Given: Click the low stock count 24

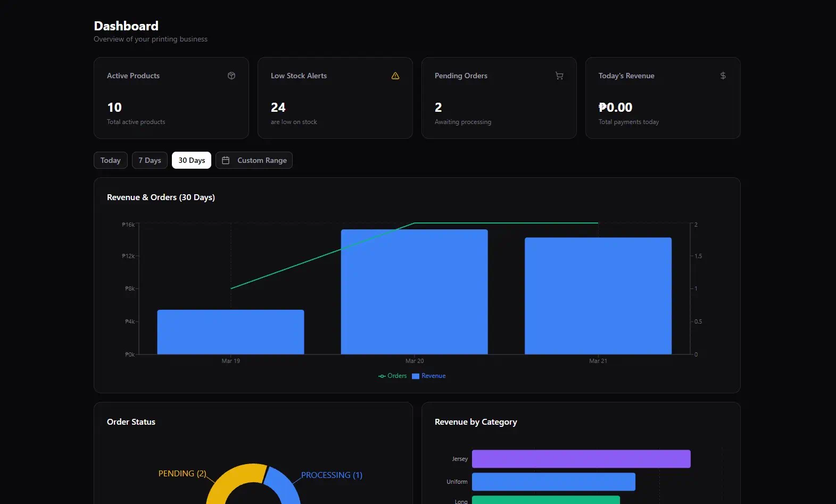Looking at the screenshot, I should (x=278, y=108).
